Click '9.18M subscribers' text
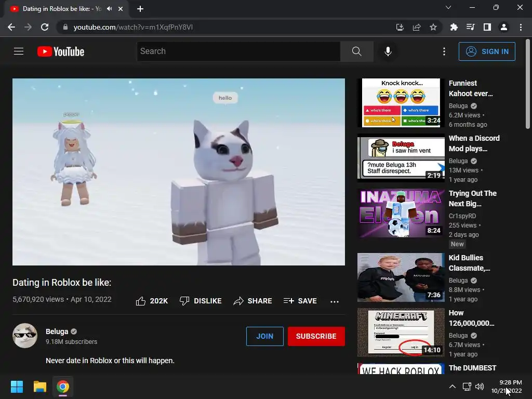The height and width of the screenshot is (399, 532). (x=71, y=342)
